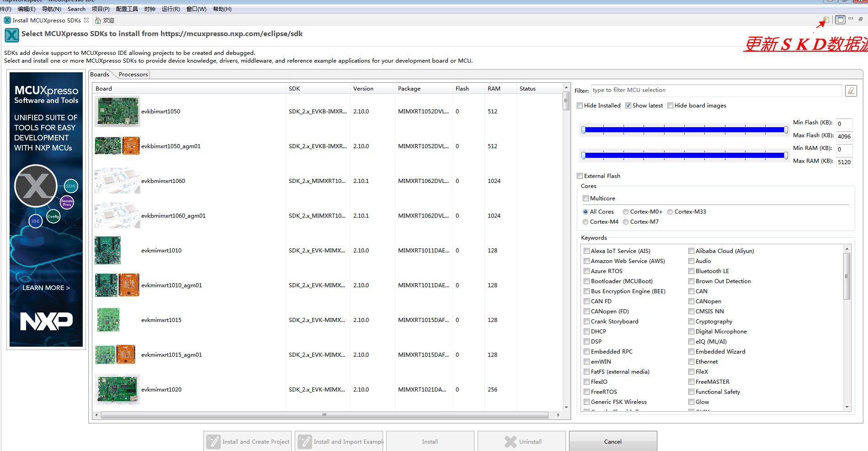This screenshot has width=868, height=451.
Task: Click the Uninstall button
Action: (x=522, y=441)
